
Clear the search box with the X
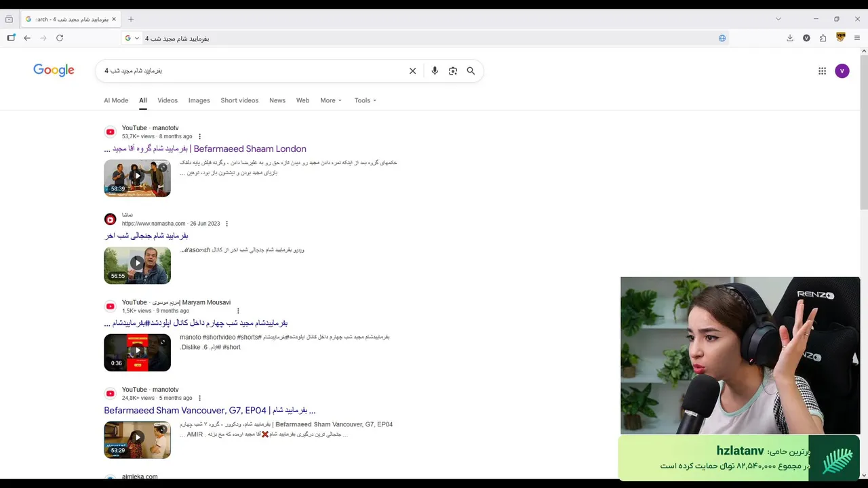click(x=412, y=70)
